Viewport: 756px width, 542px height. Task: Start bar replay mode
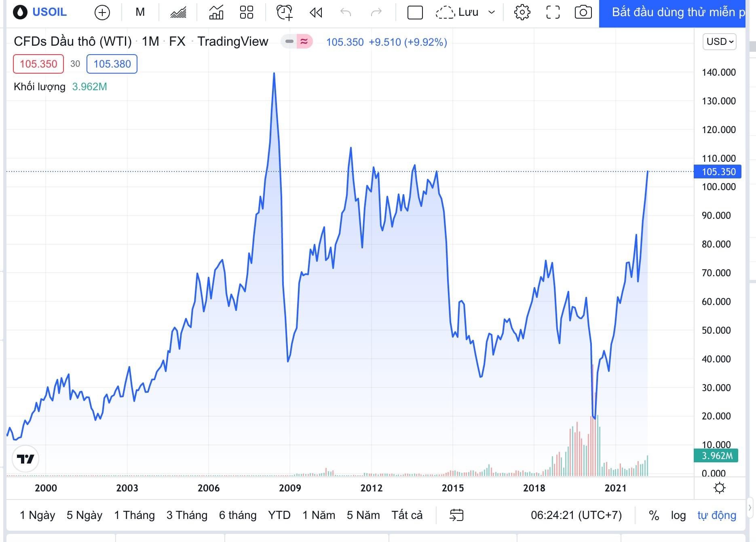click(316, 13)
